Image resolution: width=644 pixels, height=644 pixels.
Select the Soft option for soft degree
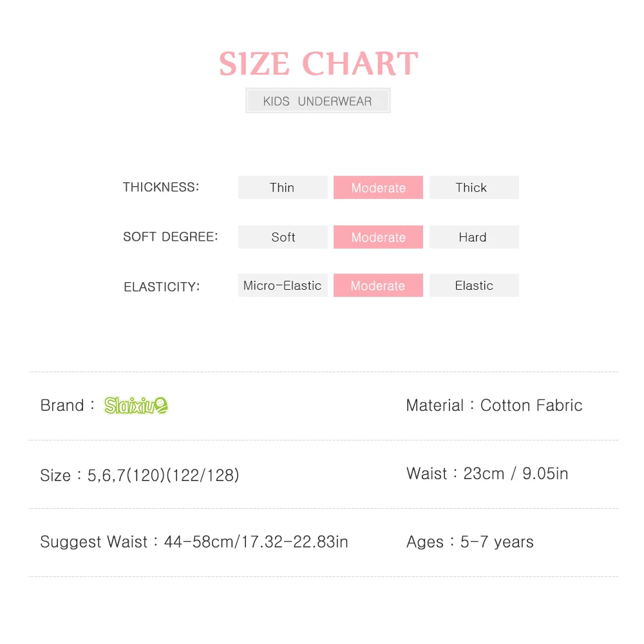coord(283,237)
